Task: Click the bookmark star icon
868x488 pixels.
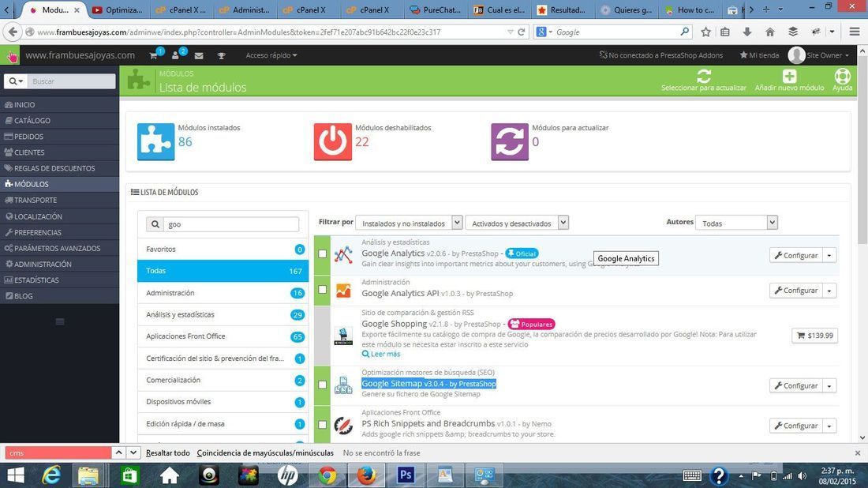Action: (705, 32)
